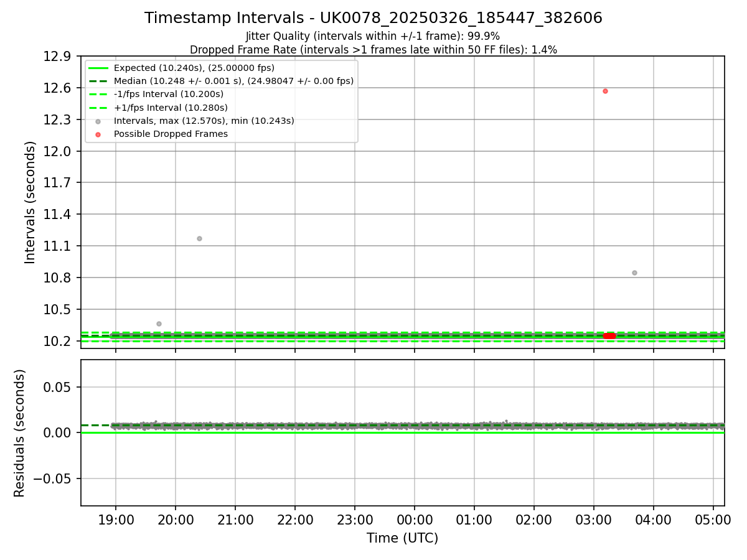
Task: Click the plot title 'Timestamp Intervals - UK0078_20250326_185447_382606'
Action: [374, 18]
